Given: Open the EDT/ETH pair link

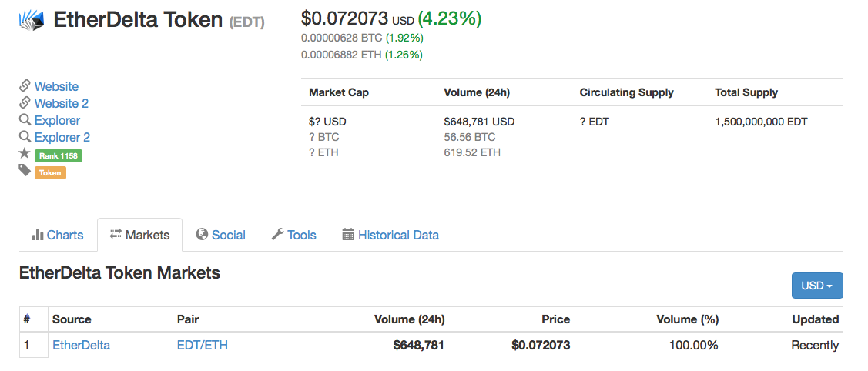Looking at the screenshot, I should (203, 345).
